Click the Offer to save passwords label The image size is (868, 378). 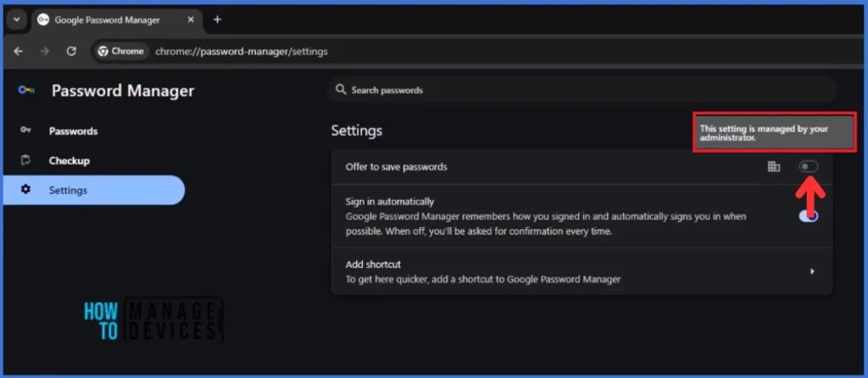click(397, 167)
